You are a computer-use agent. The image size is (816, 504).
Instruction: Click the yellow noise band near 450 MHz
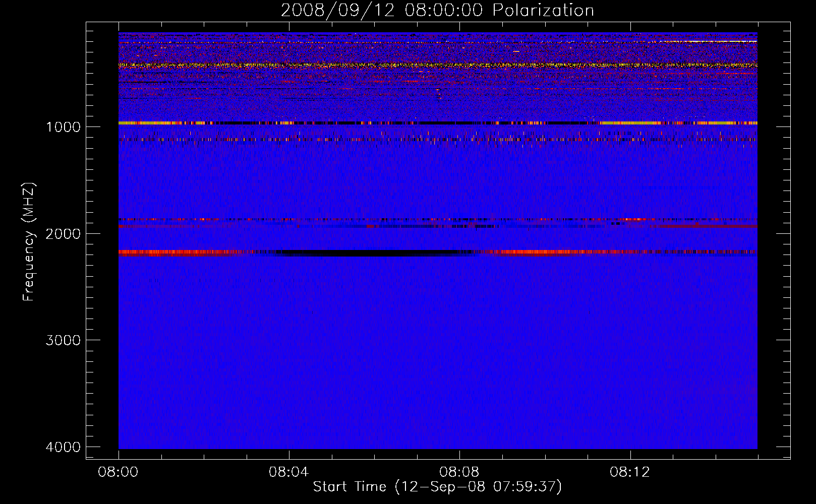(x=438, y=65)
